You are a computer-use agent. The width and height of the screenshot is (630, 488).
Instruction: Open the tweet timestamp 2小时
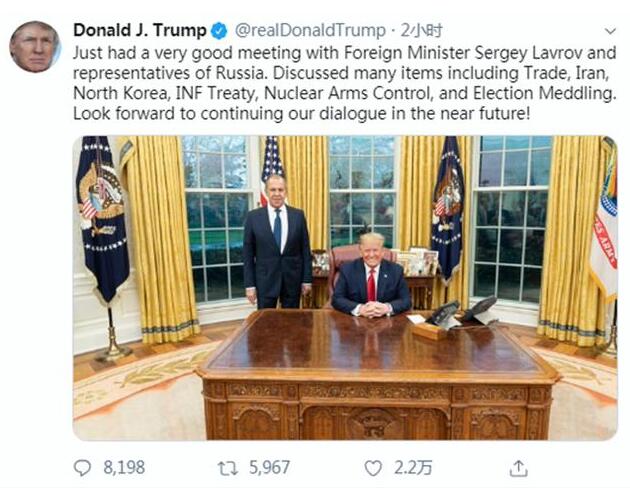[x=421, y=31]
